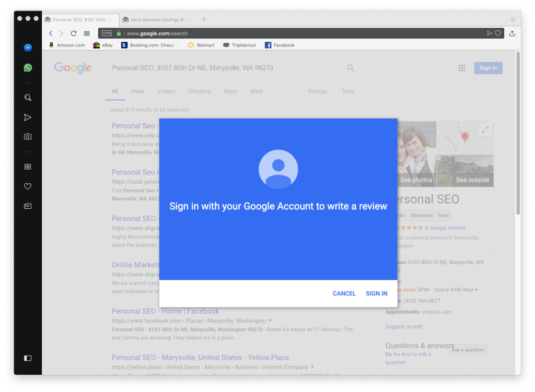Go back to the previous page
The height and width of the screenshot is (392, 535).
click(51, 33)
